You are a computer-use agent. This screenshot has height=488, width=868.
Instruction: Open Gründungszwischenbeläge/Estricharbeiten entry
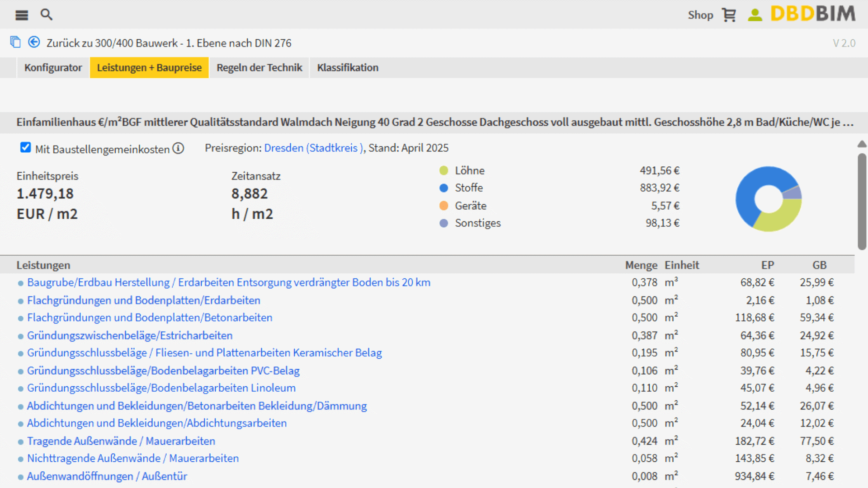tap(129, 335)
